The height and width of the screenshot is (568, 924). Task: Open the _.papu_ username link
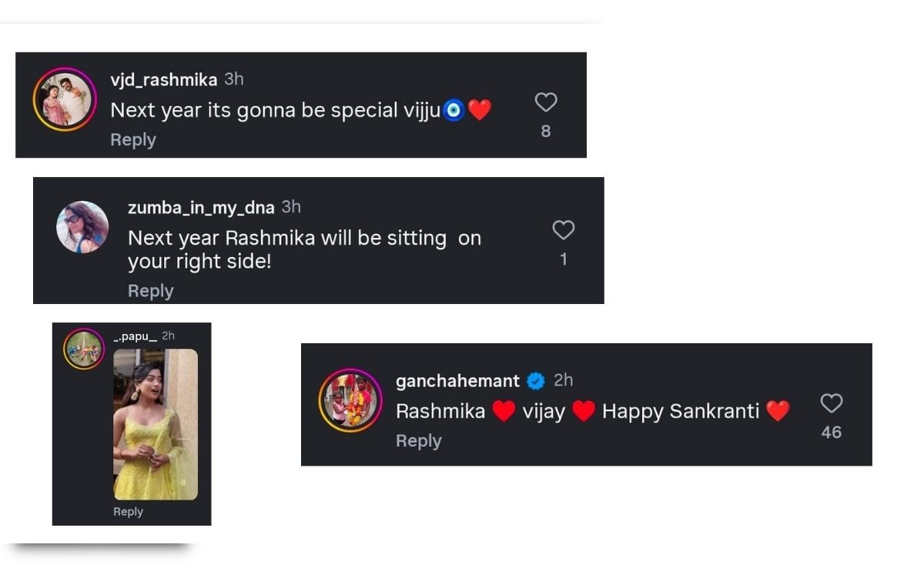tap(135, 336)
